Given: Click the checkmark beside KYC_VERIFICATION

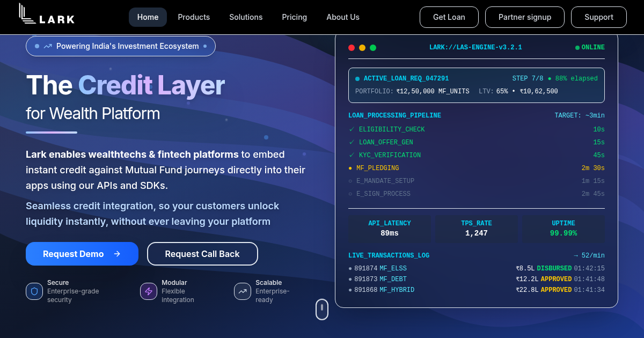Looking at the screenshot, I should point(352,155).
